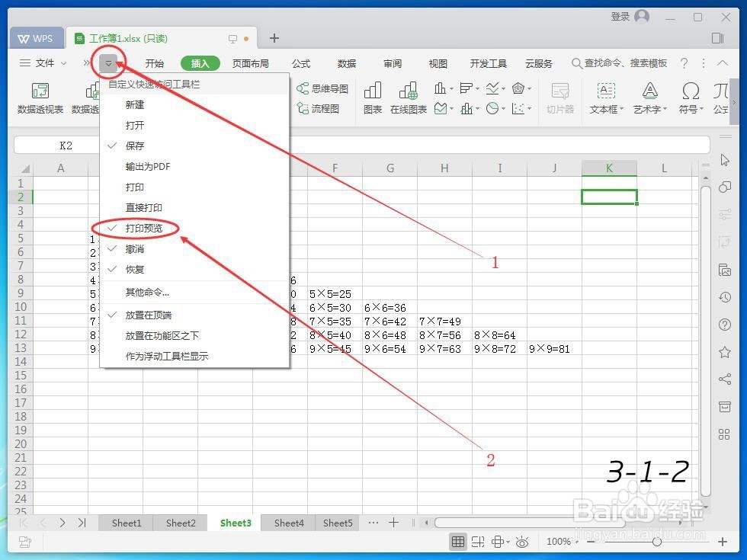The height and width of the screenshot is (560, 747).
Task: Enable eye protection mode in status bar
Action: (x=521, y=541)
